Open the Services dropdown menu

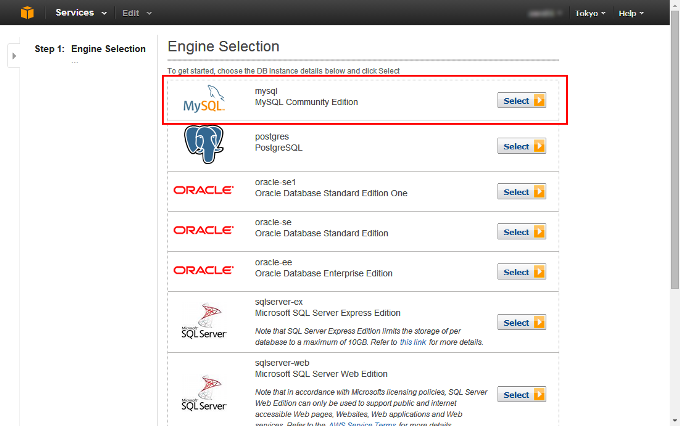coord(81,13)
